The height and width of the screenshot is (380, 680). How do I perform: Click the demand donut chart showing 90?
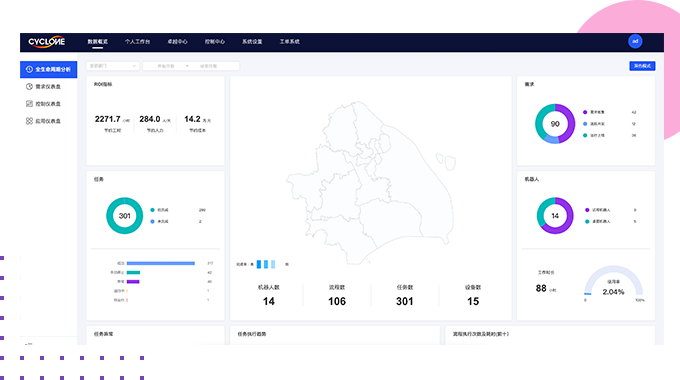(x=555, y=124)
